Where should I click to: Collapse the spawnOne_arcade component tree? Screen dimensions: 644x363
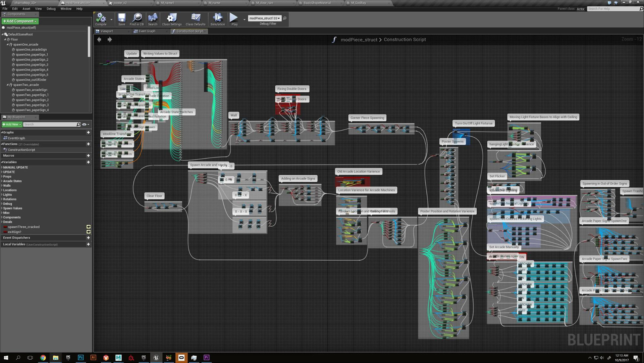coord(7,45)
